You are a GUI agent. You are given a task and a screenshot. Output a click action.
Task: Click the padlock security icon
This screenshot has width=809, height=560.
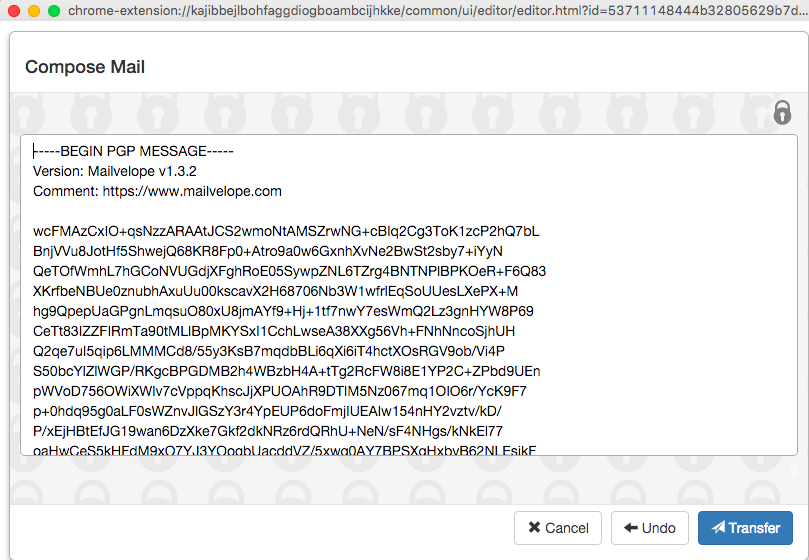782,112
